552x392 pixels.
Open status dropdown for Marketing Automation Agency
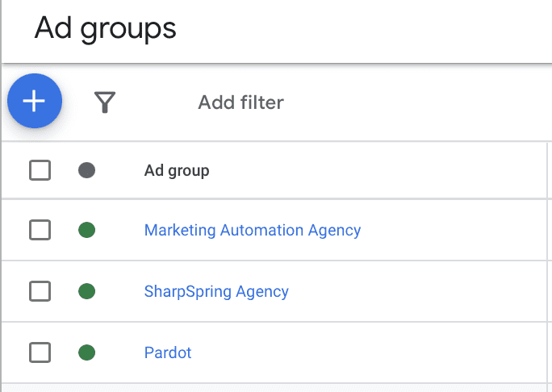87,230
